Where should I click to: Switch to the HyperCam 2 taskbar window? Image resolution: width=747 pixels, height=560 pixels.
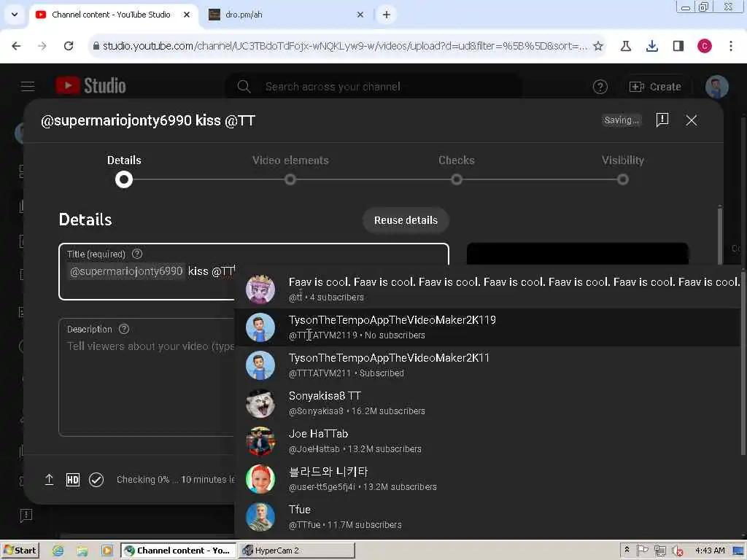pyautogui.click(x=296, y=551)
